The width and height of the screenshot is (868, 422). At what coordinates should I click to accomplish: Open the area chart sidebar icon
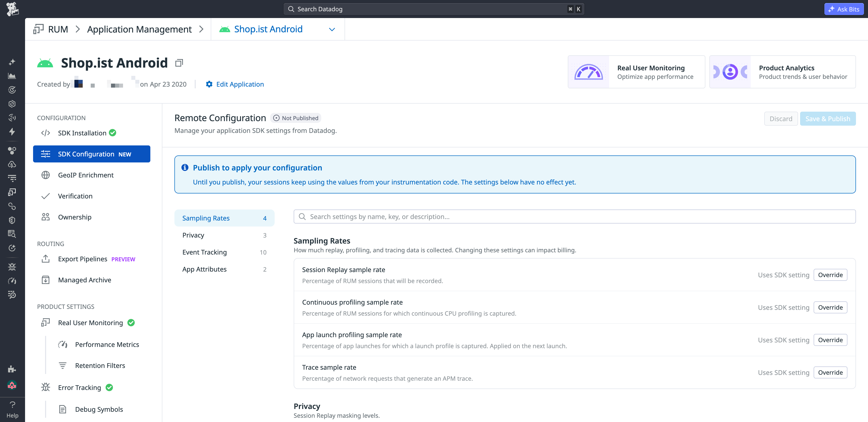pos(12,76)
